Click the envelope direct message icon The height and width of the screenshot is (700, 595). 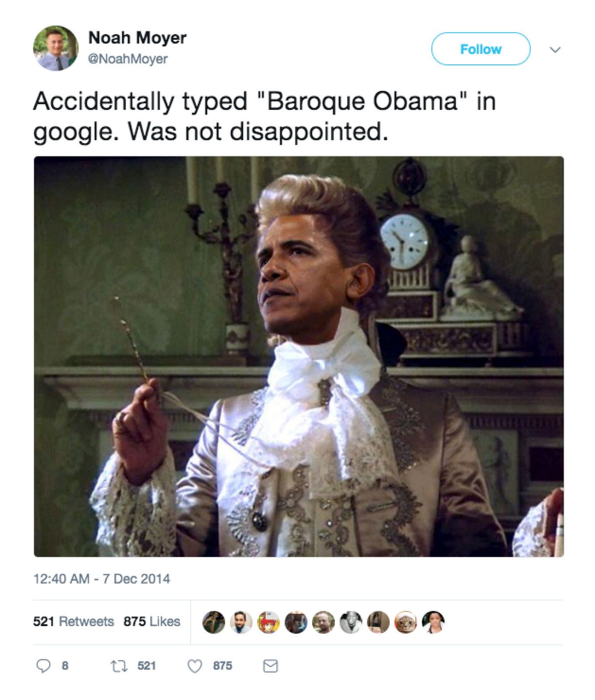[270, 666]
